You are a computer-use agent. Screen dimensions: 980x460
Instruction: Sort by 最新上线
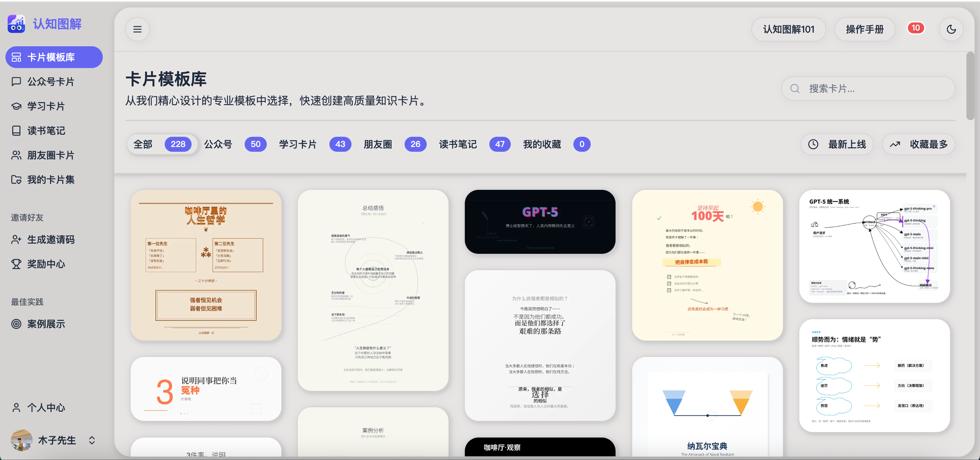click(x=837, y=144)
